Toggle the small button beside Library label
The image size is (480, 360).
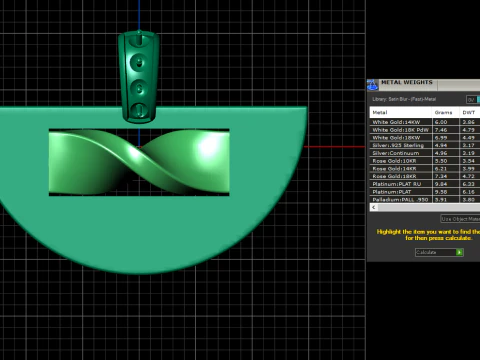(472, 99)
